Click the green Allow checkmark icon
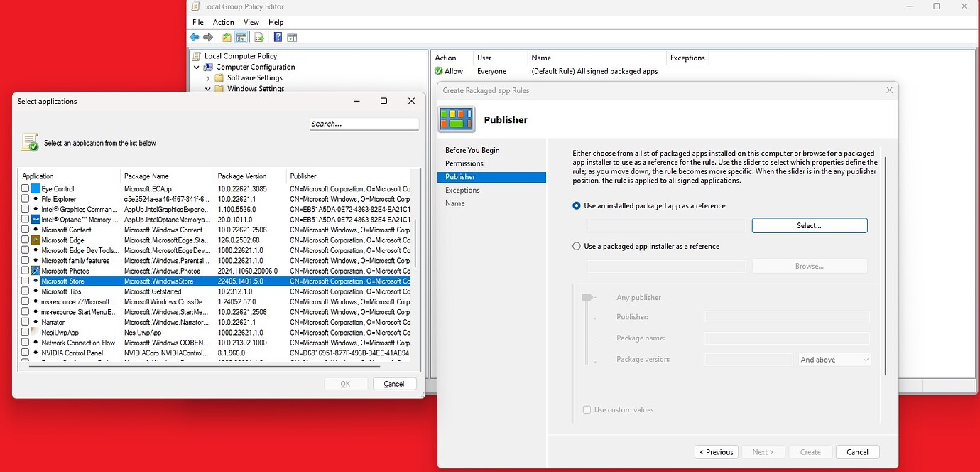980x472 pixels. 439,71
